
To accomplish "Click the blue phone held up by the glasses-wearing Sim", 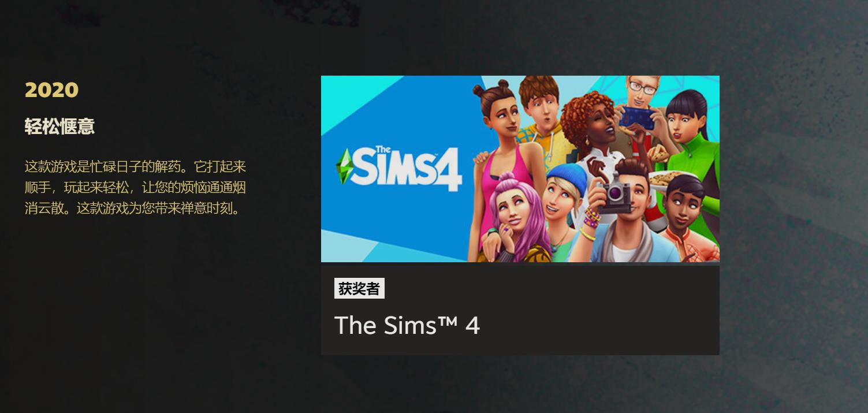I will (637, 117).
